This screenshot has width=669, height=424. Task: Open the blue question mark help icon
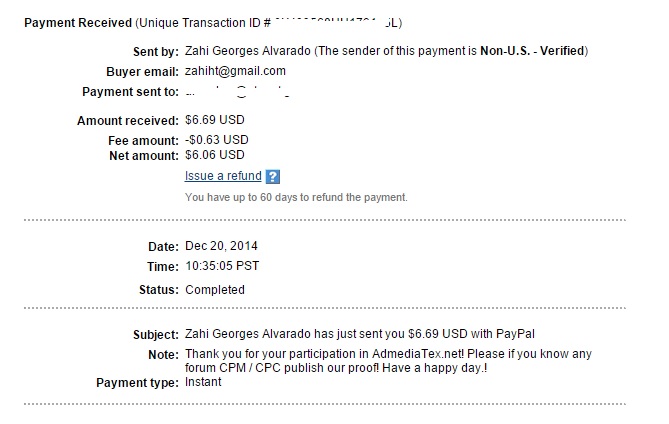coord(273,177)
